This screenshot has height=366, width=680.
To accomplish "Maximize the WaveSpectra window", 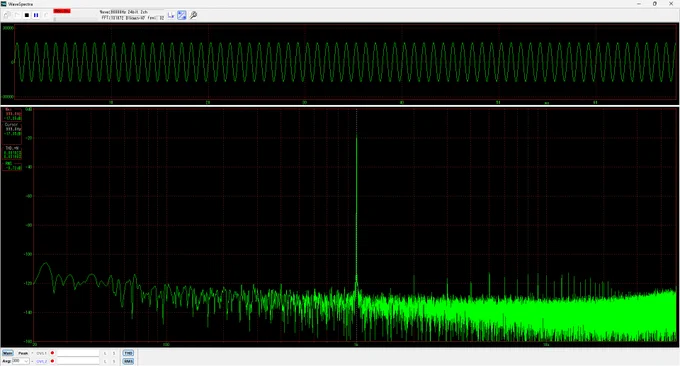I will pyautogui.click(x=655, y=3).
